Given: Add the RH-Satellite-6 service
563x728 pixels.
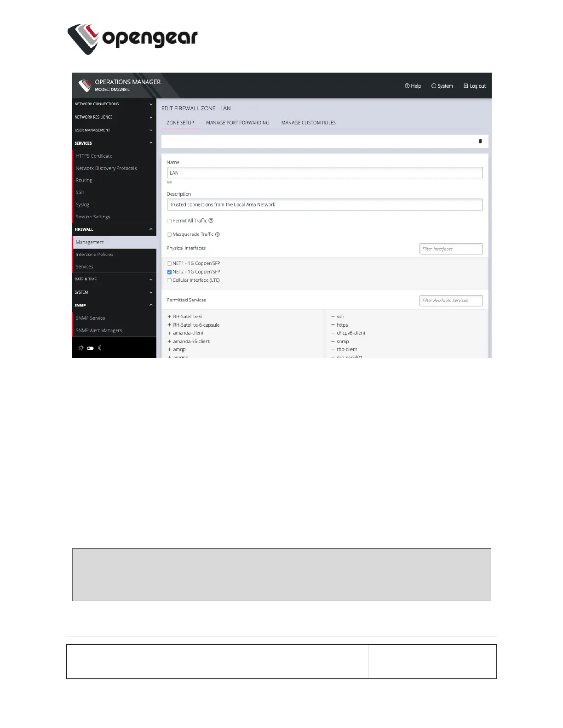Looking at the screenshot, I should point(169,317).
